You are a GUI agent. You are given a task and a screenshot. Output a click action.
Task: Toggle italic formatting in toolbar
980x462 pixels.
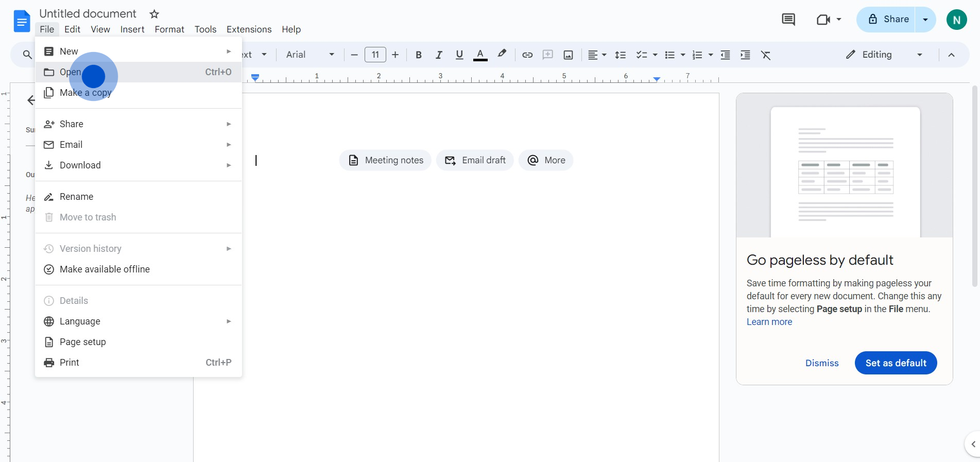[439, 55]
